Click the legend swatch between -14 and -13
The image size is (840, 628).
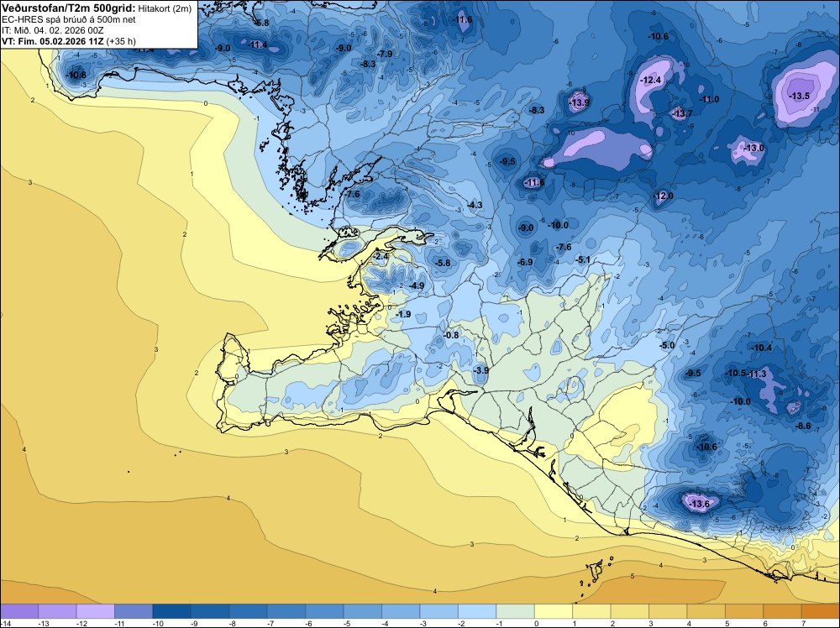point(19,611)
